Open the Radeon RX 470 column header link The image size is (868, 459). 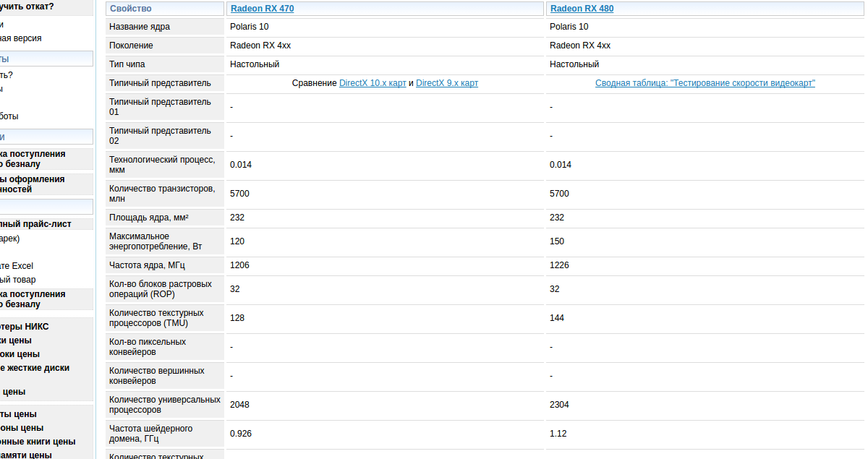[x=262, y=9]
